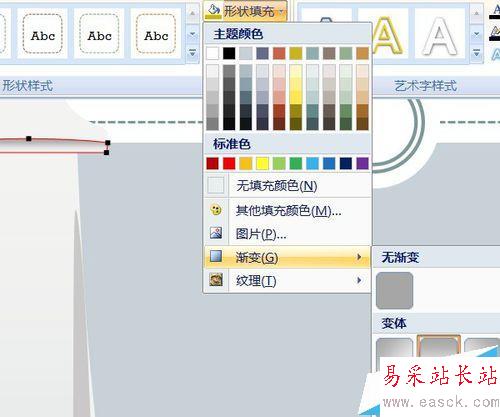Open the Shape Fill dropdown arrow

(282, 12)
